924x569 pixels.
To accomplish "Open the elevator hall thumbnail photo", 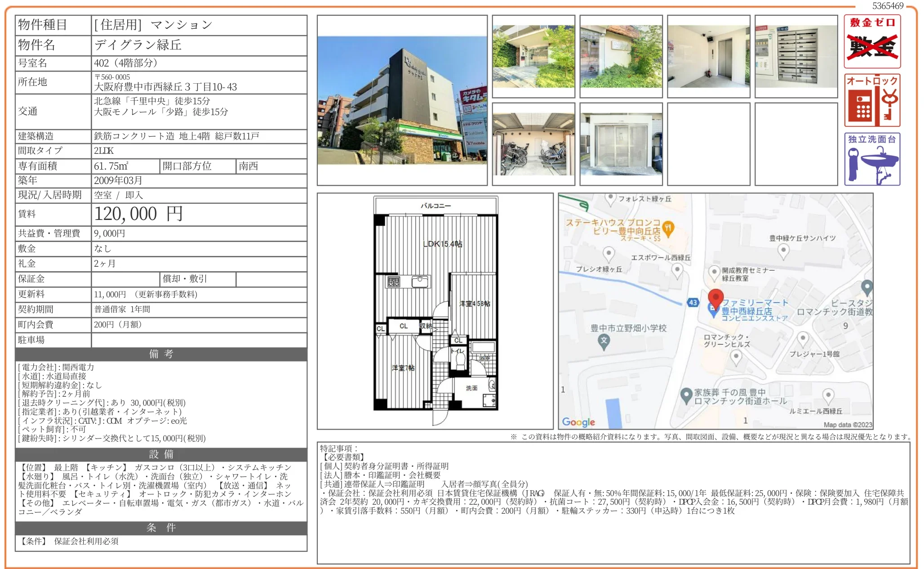I will coord(708,56).
